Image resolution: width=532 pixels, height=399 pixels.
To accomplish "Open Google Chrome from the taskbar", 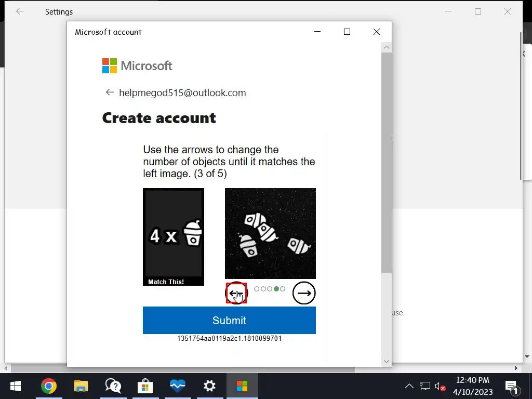I will click(48, 386).
